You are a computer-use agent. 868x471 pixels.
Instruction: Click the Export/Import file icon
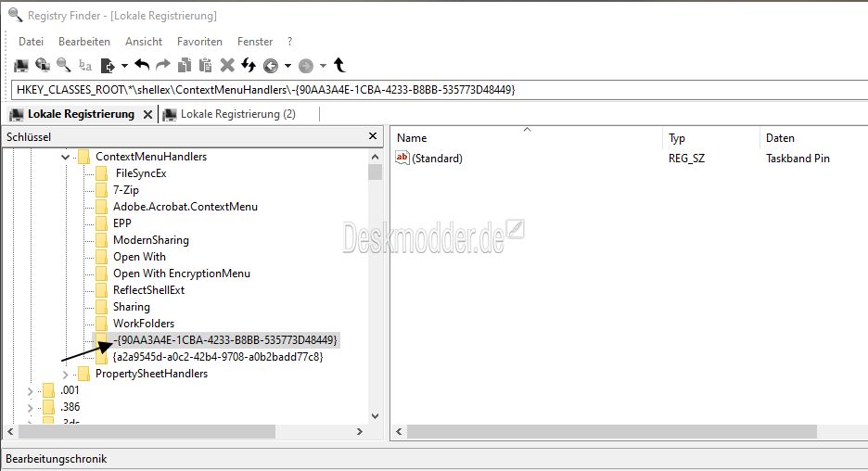[108, 66]
